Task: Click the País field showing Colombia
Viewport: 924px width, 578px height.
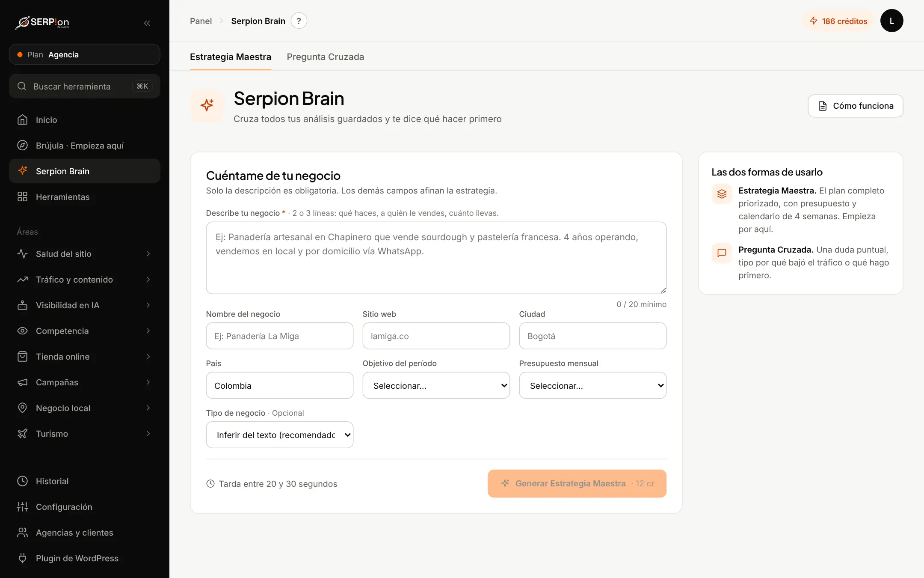Action: point(279,385)
